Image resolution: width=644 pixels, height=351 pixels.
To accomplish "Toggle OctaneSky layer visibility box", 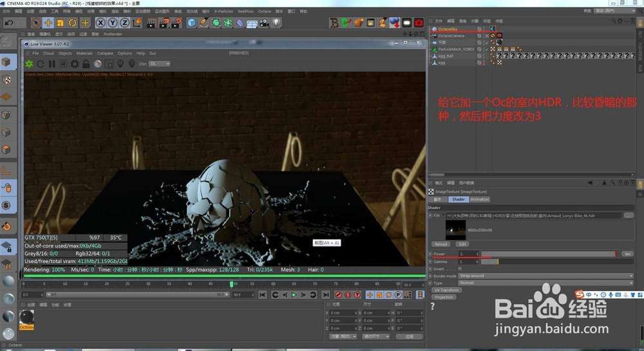I will [x=479, y=29].
